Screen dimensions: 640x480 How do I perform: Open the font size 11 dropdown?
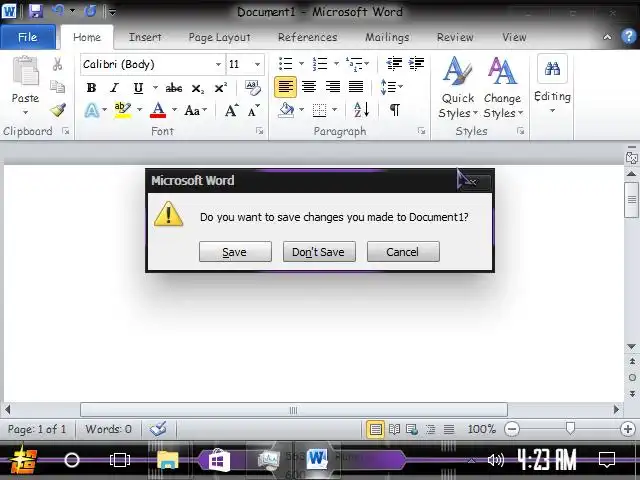pos(258,64)
